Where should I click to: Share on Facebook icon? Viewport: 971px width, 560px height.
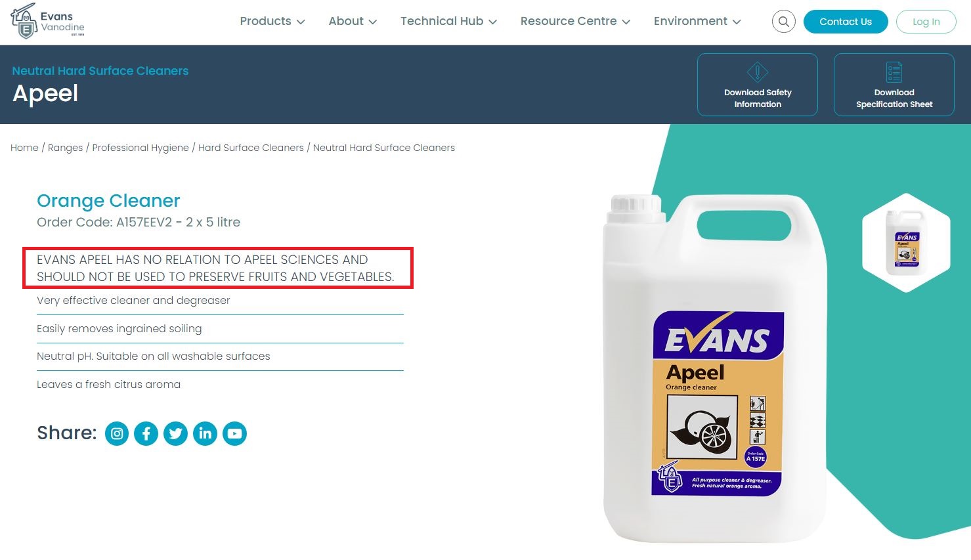point(146,433)
